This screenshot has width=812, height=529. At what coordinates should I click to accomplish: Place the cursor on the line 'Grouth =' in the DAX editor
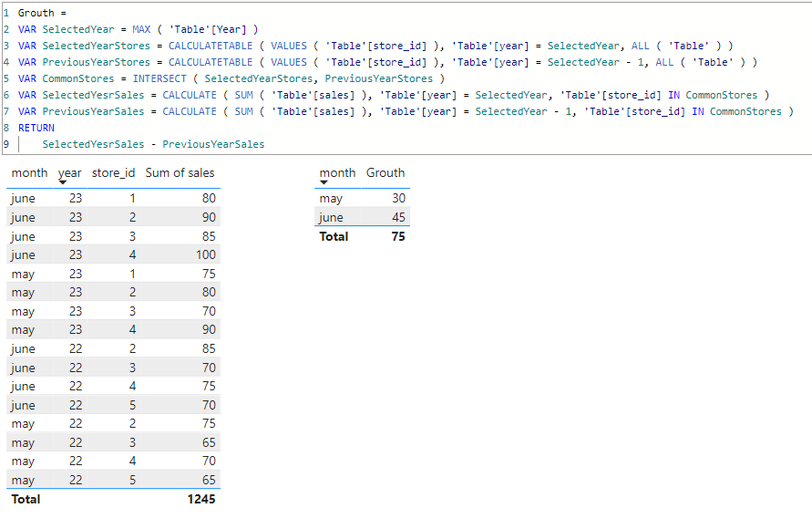pos(42,13)
